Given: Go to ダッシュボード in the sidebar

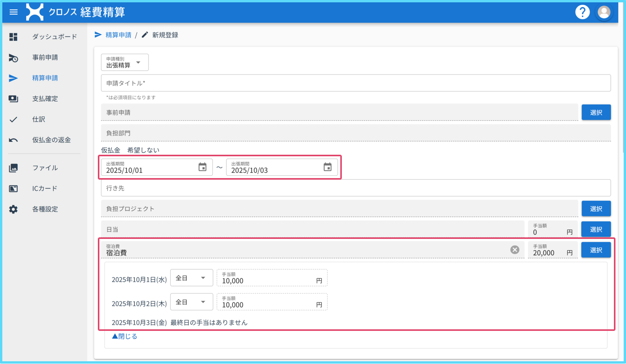Looking at the screenshot, I should (54, 37).
